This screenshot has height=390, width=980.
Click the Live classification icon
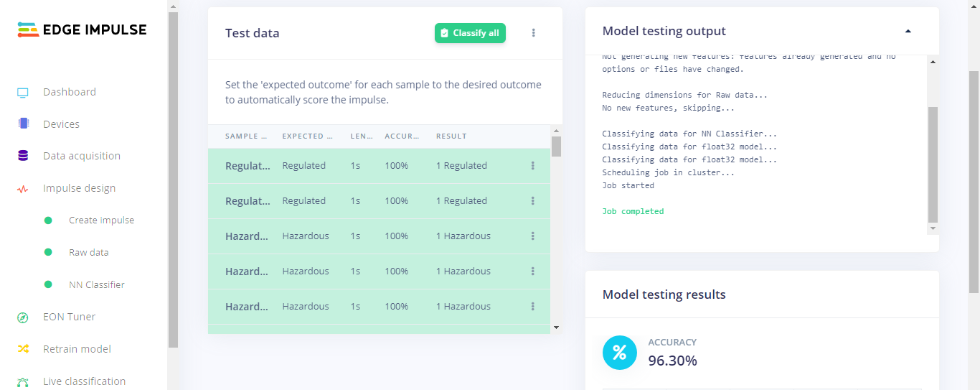(x=23, y=381)
